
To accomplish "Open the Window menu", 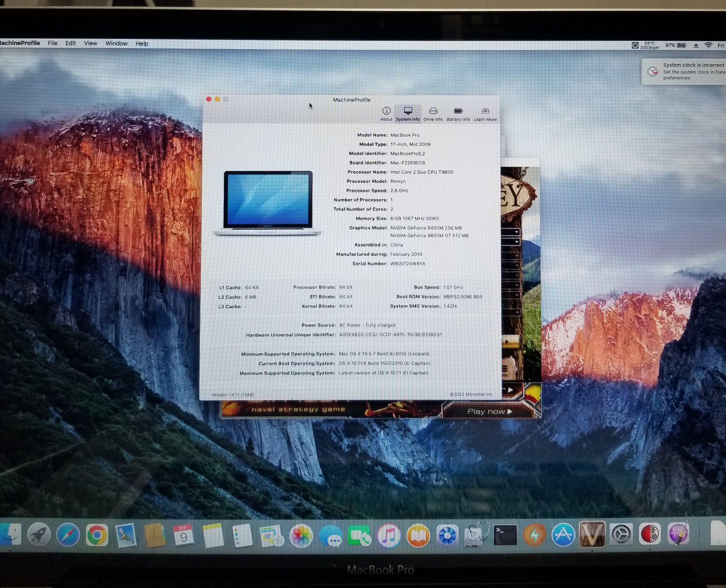I will 116,43.
